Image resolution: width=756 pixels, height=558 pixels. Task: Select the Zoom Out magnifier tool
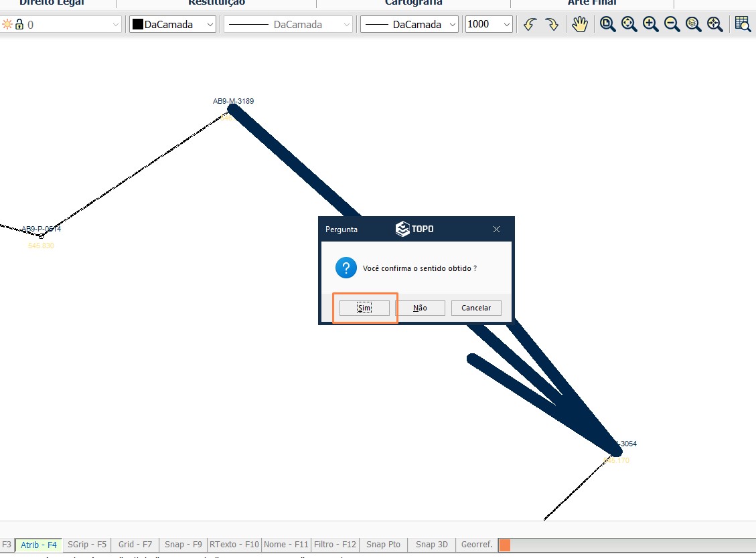coord(671,24)
